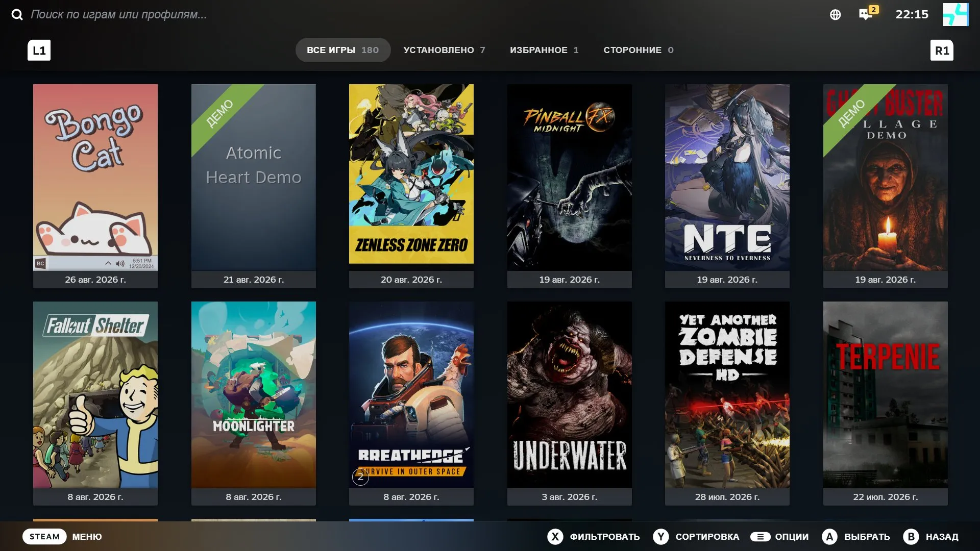
Task: Open the Fallout Shelter game cover
Action: click(95, 394)
